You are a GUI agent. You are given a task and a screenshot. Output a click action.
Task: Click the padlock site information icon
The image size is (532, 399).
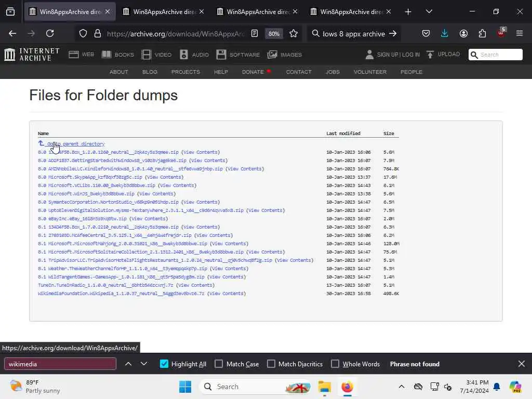tap(98, 34)
